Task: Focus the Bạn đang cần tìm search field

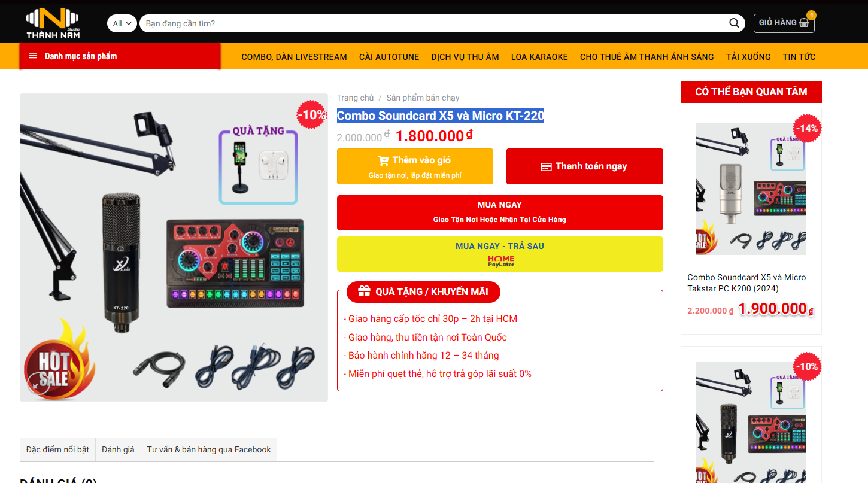Action: click(434, 23)
